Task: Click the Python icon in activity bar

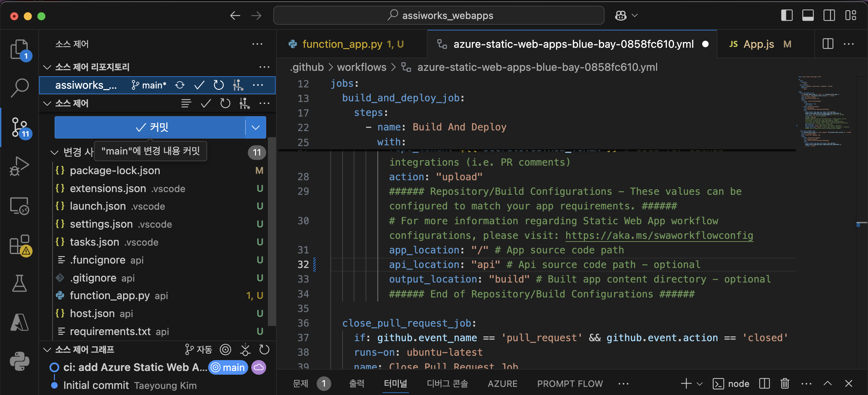Action: (19, 361)
